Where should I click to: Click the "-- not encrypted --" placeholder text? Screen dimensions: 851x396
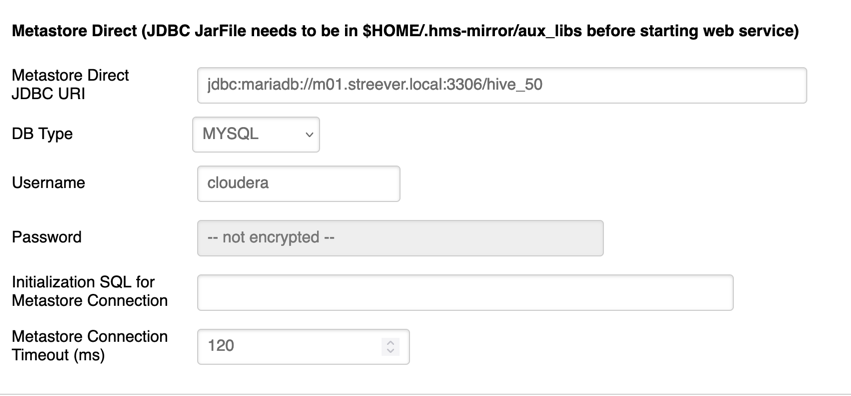coord(271,238)
